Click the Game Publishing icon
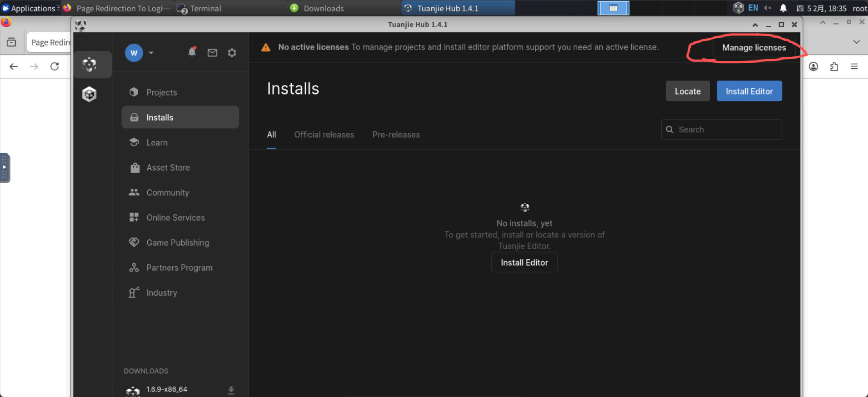 tap(134, 242)
